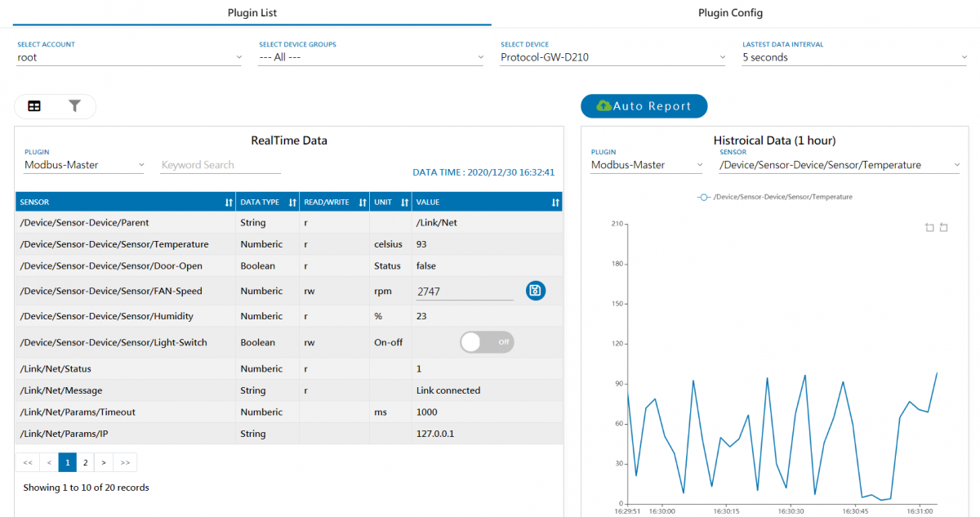Sort by the VALUE column arrows

[555, 203]
